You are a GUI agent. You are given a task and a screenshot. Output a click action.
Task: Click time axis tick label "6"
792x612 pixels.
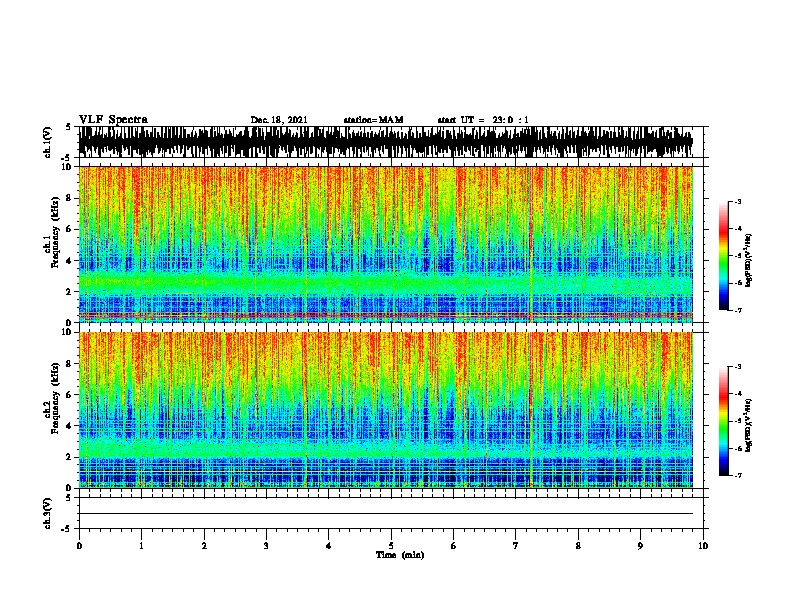(x=454, y=546)
